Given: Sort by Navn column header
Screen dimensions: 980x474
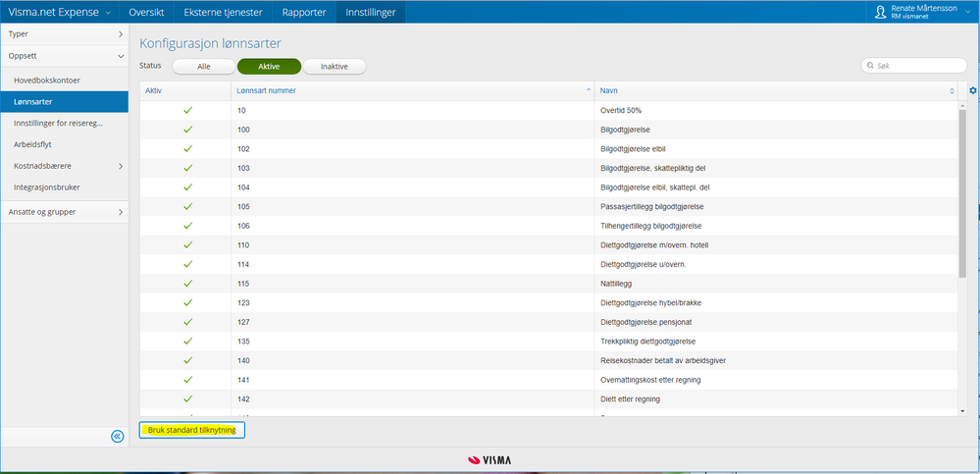Looking at the screenshot, I should pyautogui.click(x=776, y=90).
